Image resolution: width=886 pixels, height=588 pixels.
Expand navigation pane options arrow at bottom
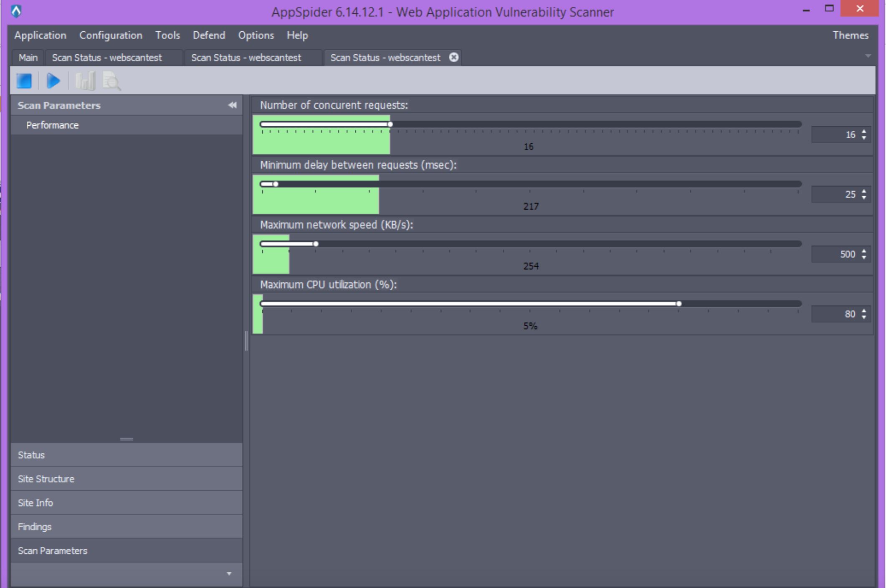tap(229, 574)
